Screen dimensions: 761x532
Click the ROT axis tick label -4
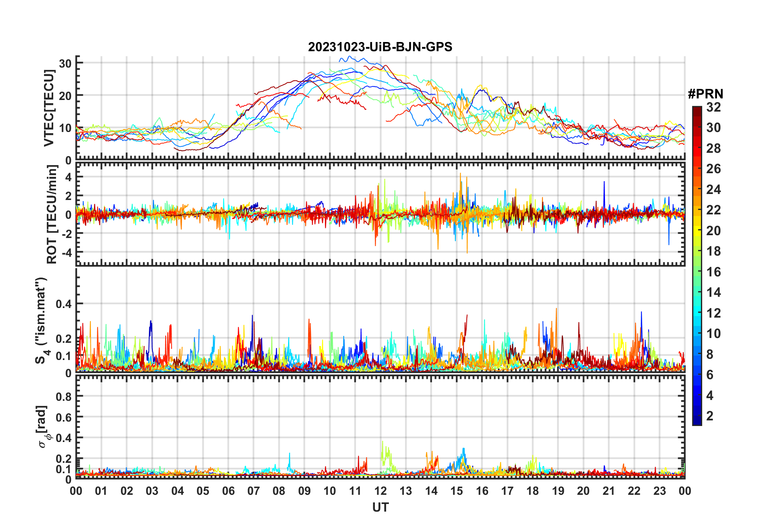point(67,252)
